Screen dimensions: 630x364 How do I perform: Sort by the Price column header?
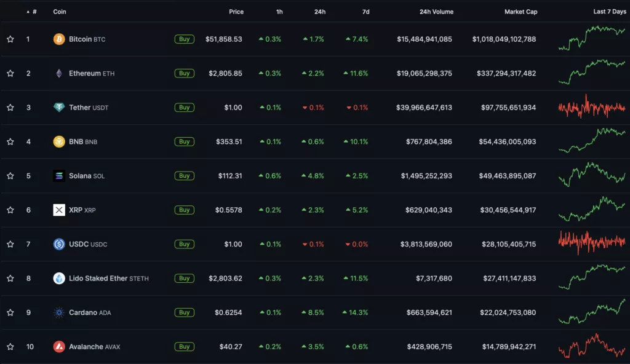[x=236, y=12]
